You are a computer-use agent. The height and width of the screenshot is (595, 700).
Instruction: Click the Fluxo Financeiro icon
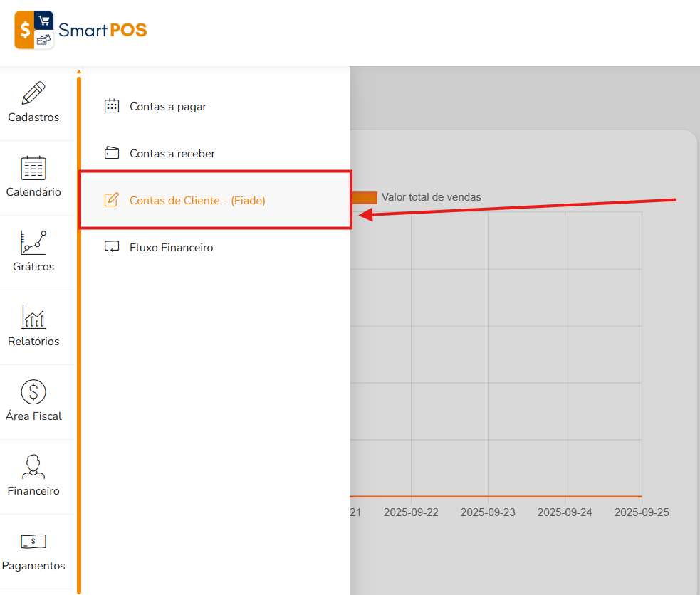pos(112,247)
